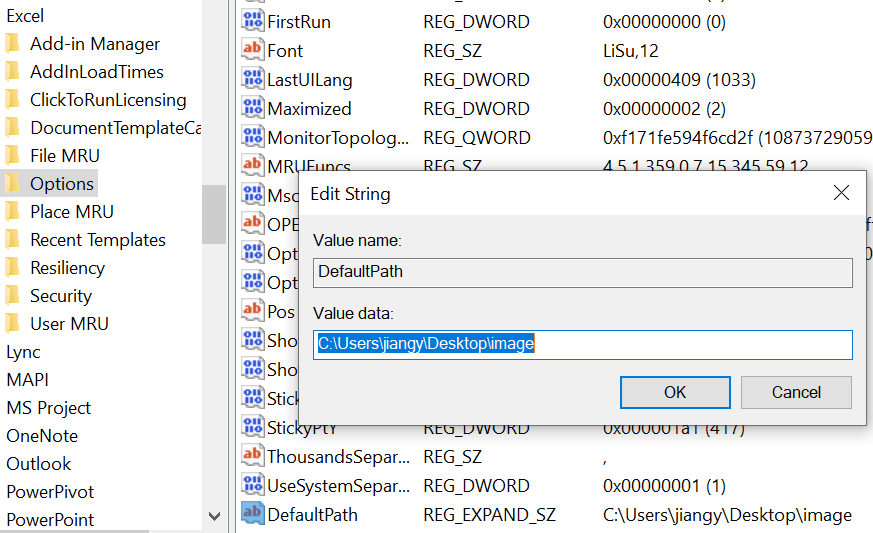This screenshot has width=873, height=533.
Task: Select the Options key
Action: [62, 183]
